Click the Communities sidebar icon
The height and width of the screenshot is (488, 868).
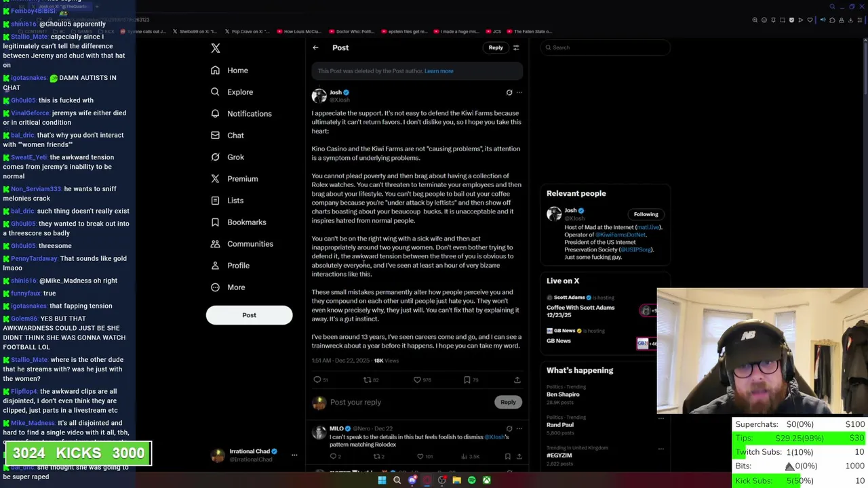[x=215, y=244]
